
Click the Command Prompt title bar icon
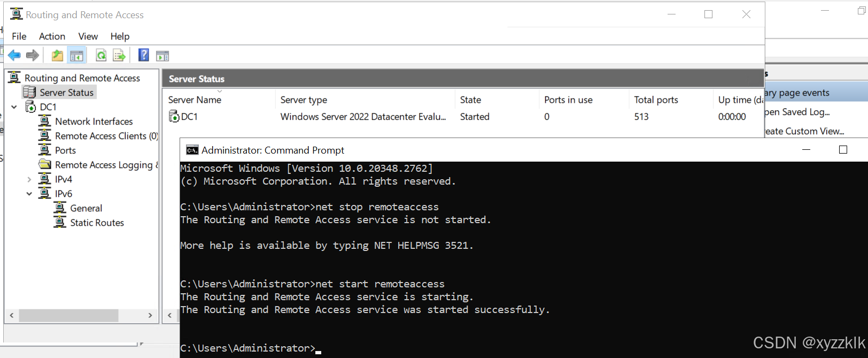(x=192, y=150)
